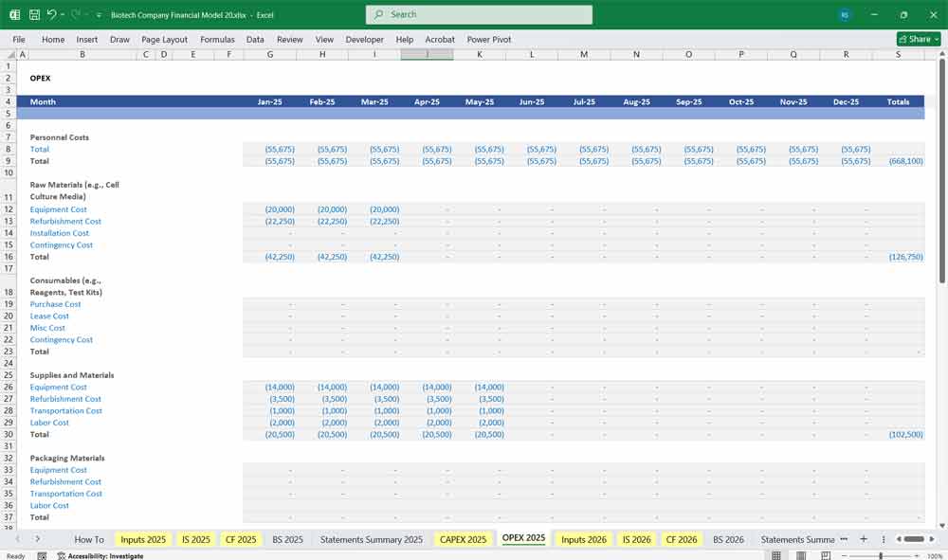The image size is (948, 560).
Task: Open the Undo history dropdown arrow
Action: pyautogui.click(x=61, y=14)
